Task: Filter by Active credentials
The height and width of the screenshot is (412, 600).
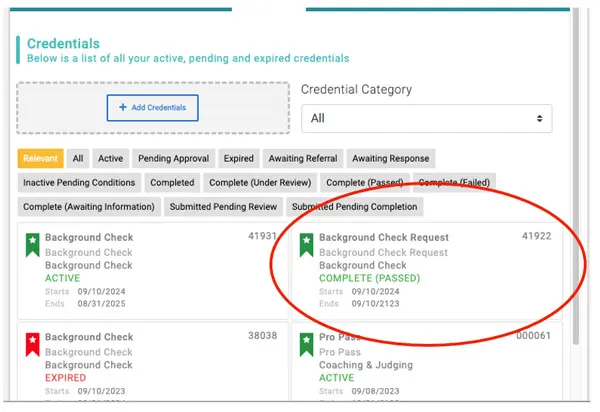Action: coord(111,158)
